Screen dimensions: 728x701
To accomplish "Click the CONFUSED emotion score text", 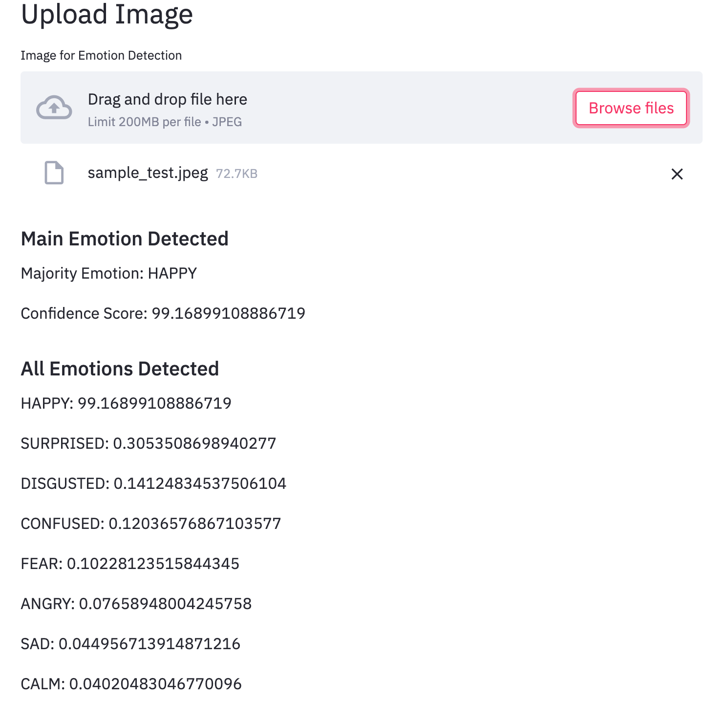I will pos(150,523).
